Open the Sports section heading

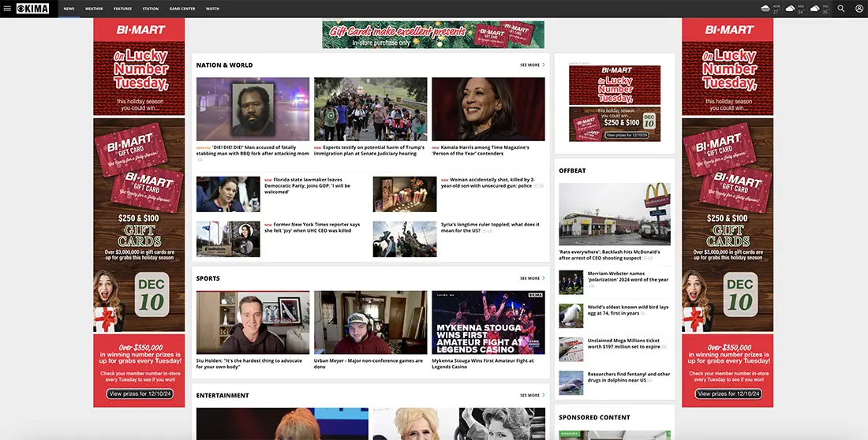[208, 278]
